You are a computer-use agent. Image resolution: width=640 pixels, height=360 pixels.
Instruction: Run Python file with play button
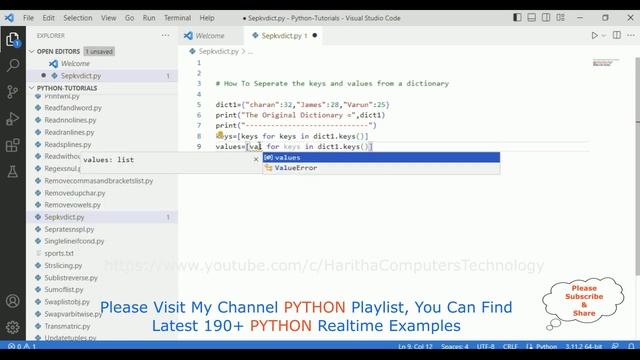coord(595,36)
